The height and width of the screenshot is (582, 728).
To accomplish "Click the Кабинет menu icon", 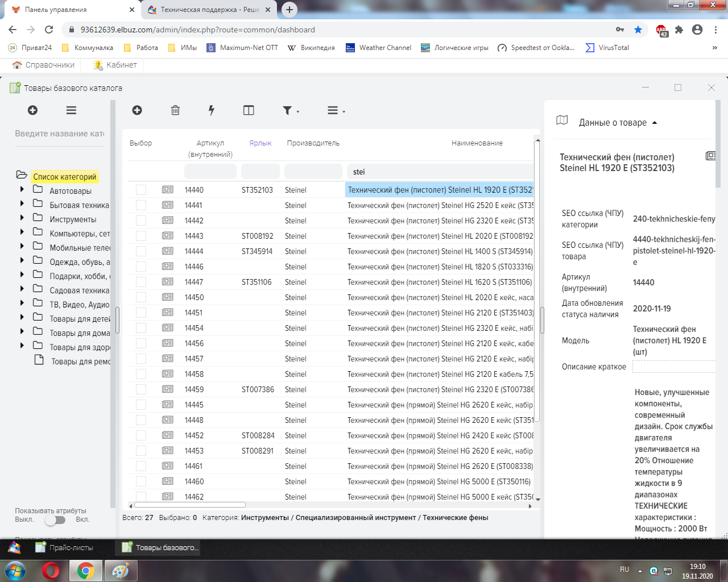I will pyautogui.click(x=98, y=65).
